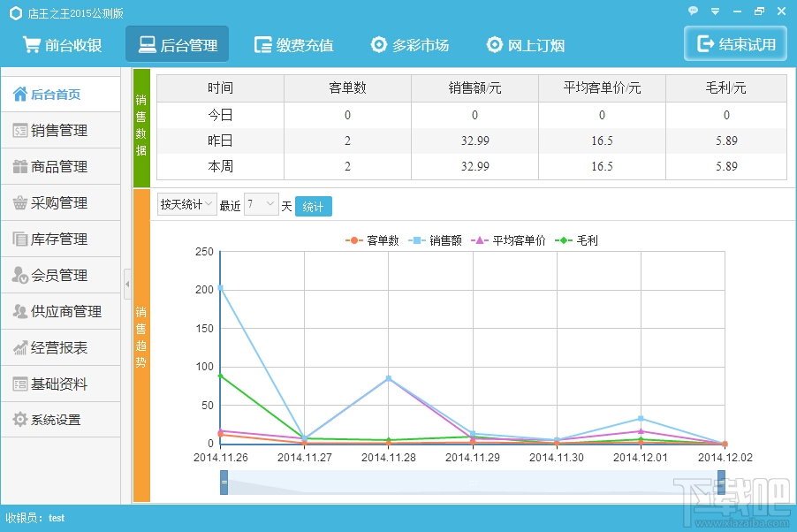Toggle 平均客单价 series in chart legend

tap(508, 240)
